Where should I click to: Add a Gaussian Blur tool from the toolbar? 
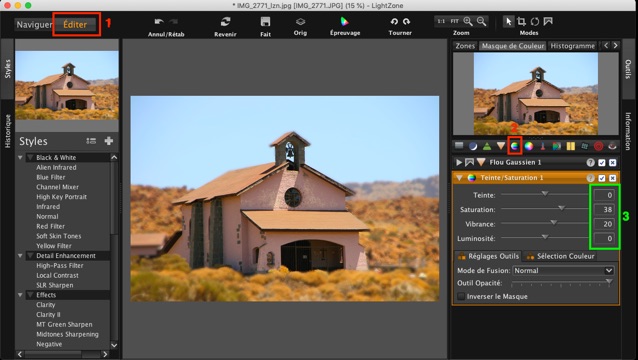500,146
